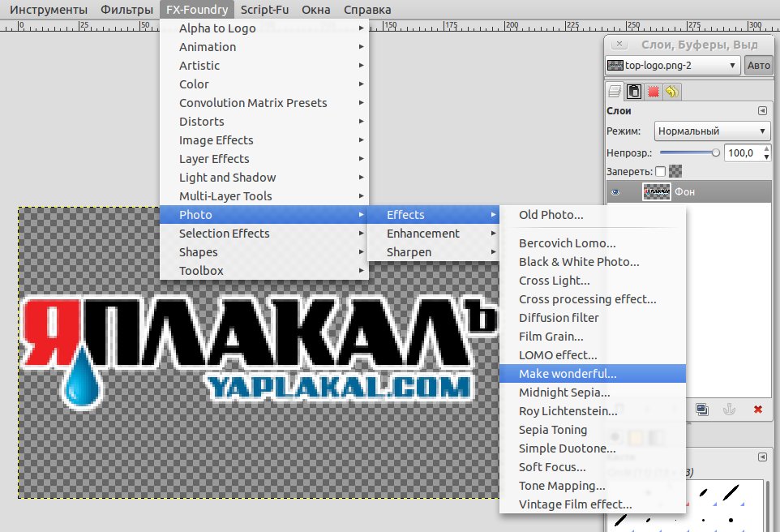Viewport: 780px width, 532px height.
Task: Select the Фон layer thumbnail
Action: pos(656,192)
